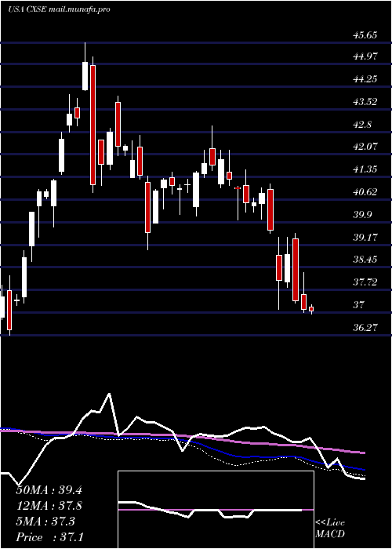The height and width of the screenshot is (549, 392).
Task: Click the 38.45 price axis label
Action: (365, 260)
